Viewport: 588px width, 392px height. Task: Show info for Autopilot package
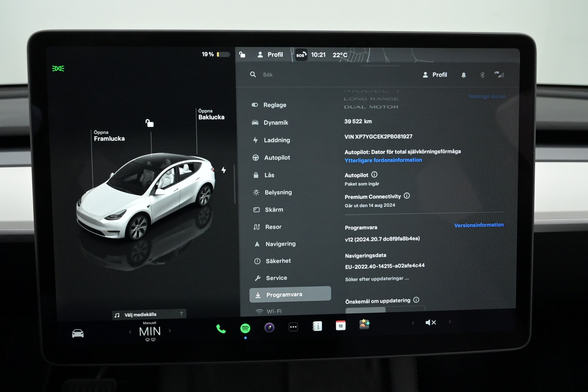pyautogui.click(x=374, y=174)
